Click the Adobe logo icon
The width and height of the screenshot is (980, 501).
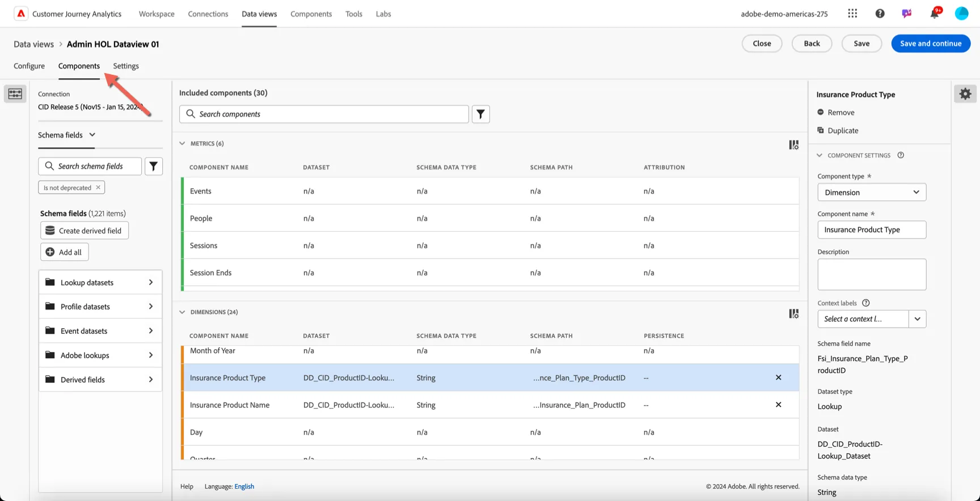(x=21, y=14)
